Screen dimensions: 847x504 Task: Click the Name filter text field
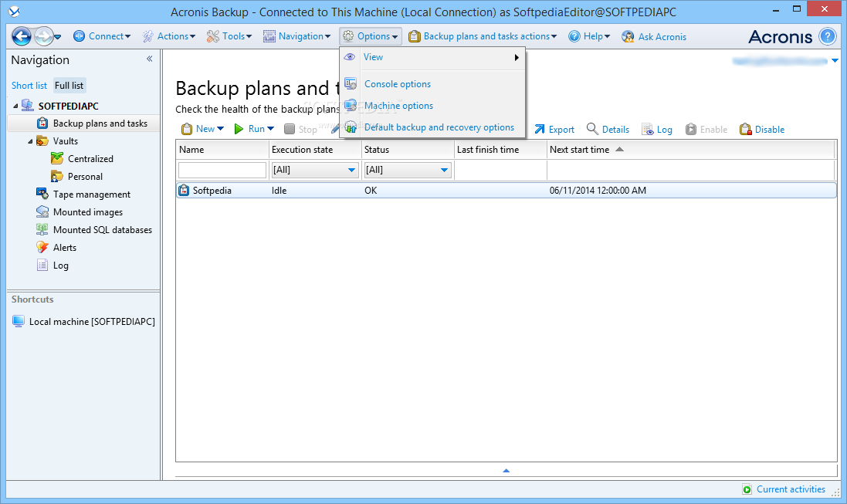(x=222, y=170)
